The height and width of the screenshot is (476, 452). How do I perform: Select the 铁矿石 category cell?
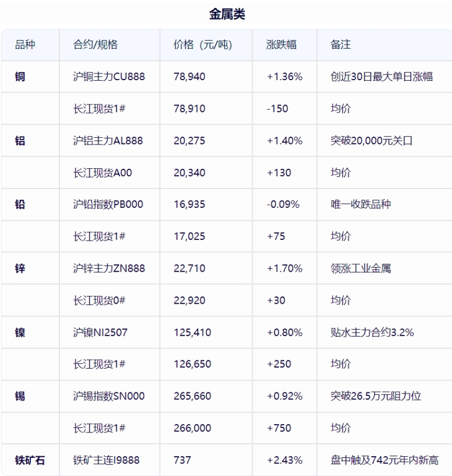[30, 460]
